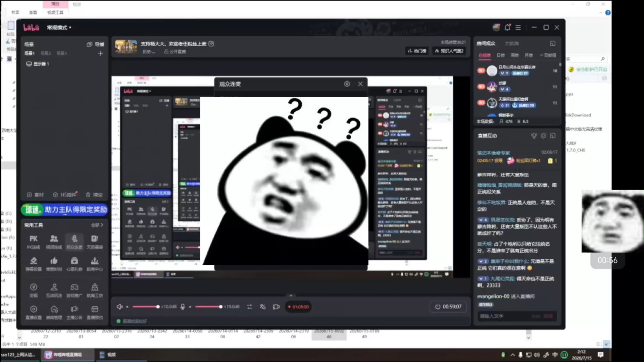
Task: Open the 常规模式 mode dropdown
Action: click(x=59, y=28)
